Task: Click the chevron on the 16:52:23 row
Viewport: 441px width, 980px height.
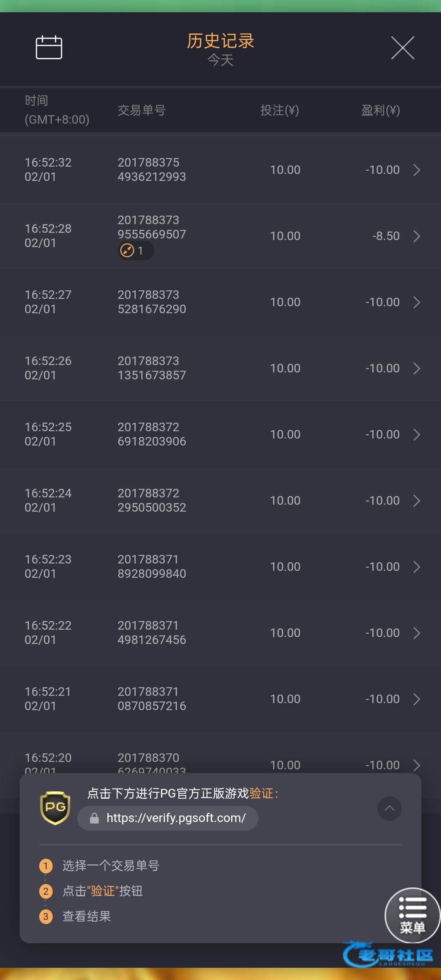Action: (416, 567)
